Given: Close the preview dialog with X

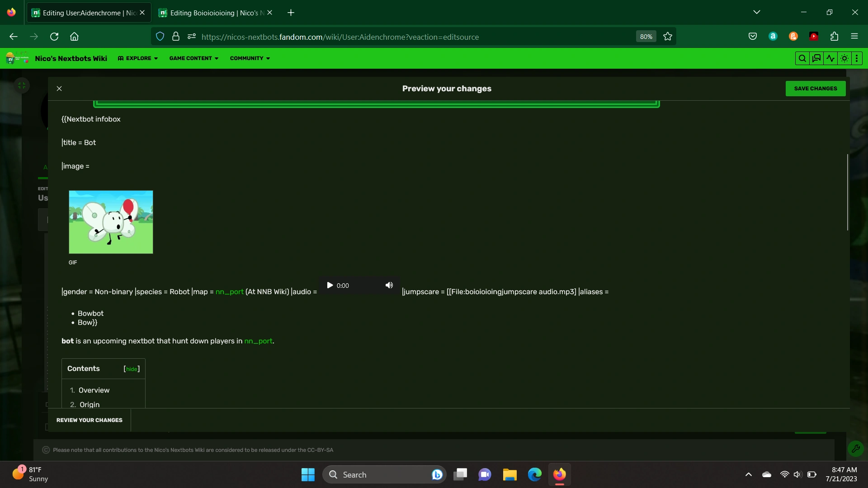Looking at the screenshot, I should [59, 89].
